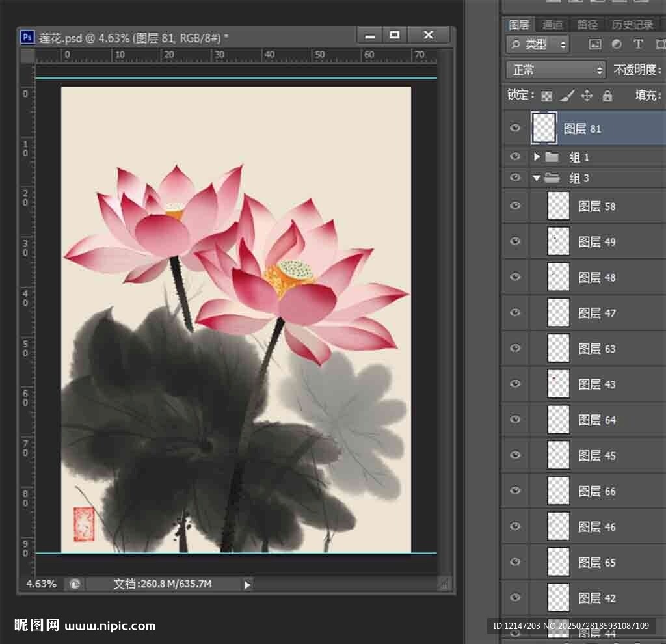Click the lock all padlock icon

pyautogui.click(x=607, y=96)
